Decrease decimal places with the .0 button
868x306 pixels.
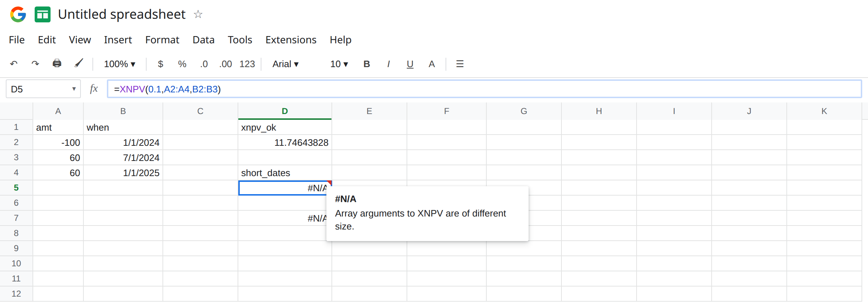(x=204, y=64)
